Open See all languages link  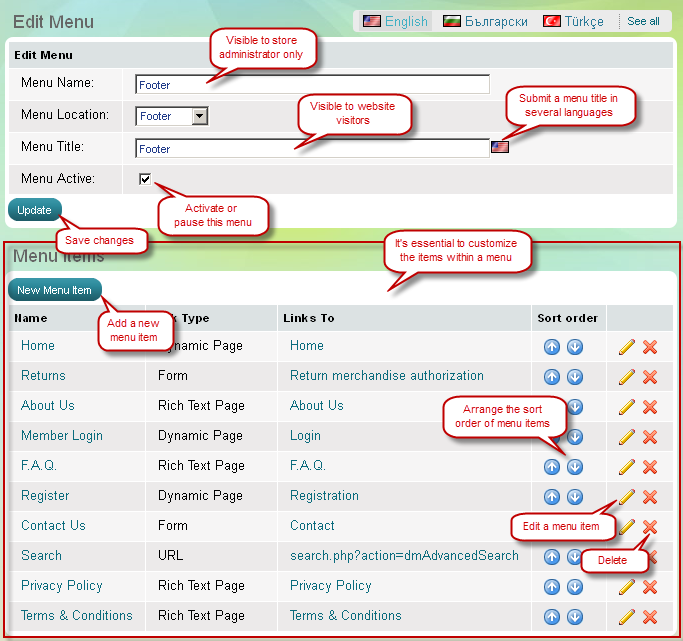(643, 21)
